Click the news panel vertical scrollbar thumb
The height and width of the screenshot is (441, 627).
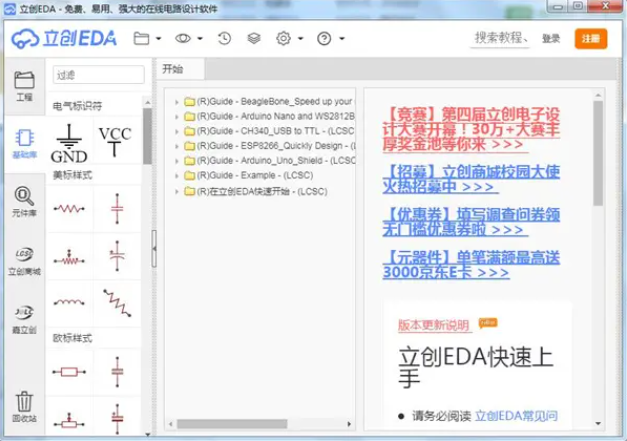[598, 153]
